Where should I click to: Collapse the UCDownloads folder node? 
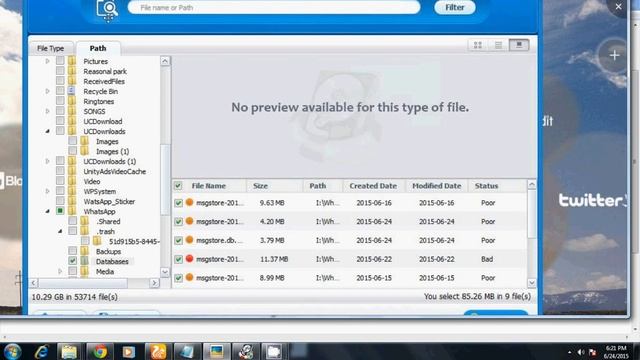(x=47, y=131)
